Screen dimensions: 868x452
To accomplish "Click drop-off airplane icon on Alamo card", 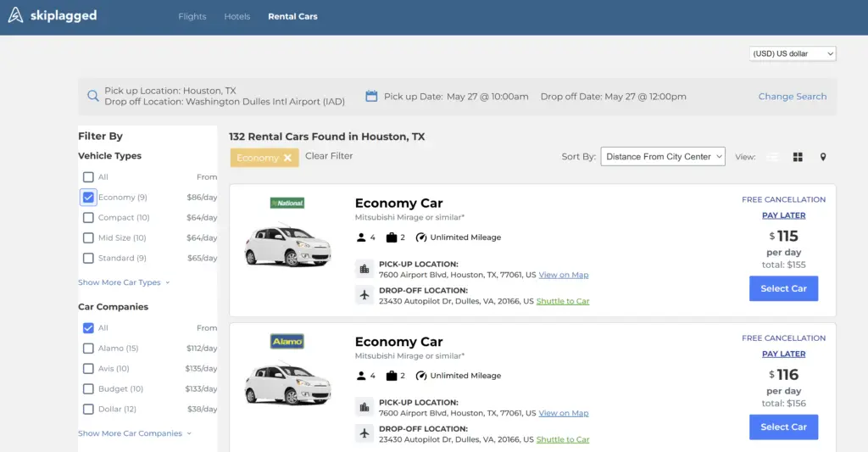I will pos(364,433).
